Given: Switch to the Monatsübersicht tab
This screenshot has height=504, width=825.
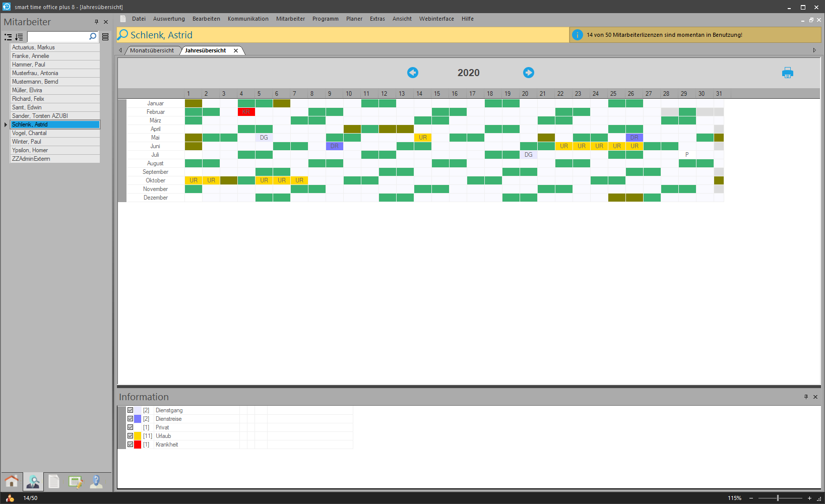Looking at the screenshot, I should pos(152,50).
